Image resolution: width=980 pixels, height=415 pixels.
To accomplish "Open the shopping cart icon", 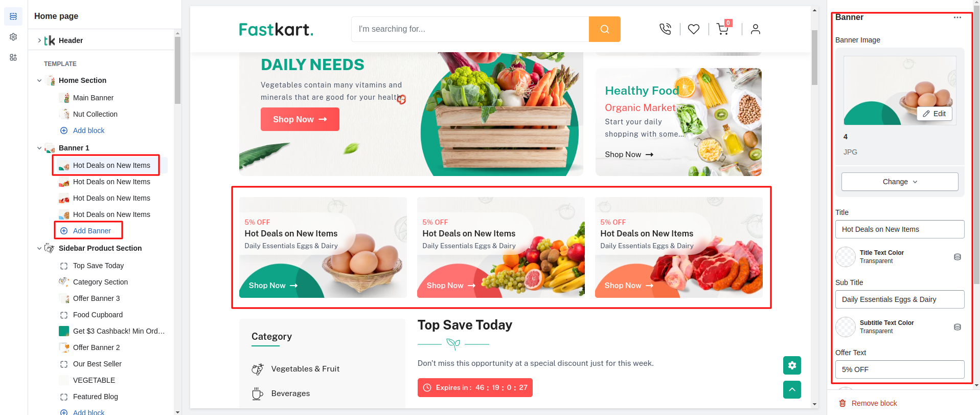I will pyautogui.click(x=723, y=29).
